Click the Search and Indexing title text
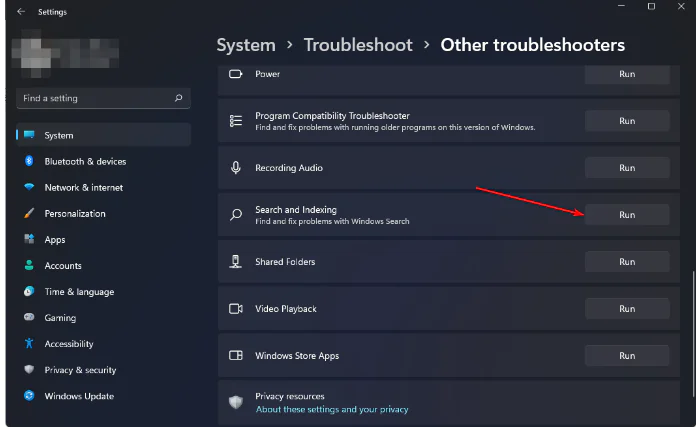 pyautogui.click(x=296, y=210)
